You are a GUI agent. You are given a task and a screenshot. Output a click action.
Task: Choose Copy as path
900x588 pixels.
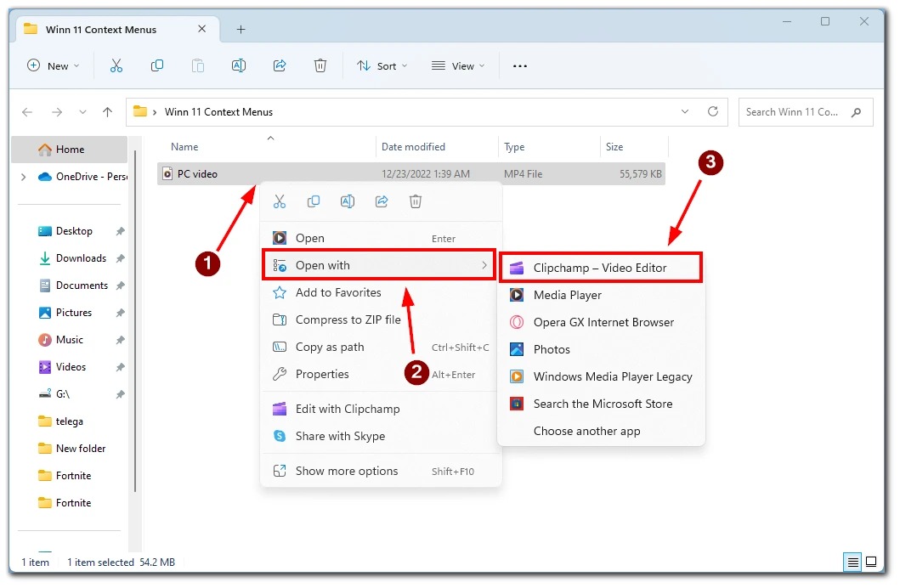tap(381, 347)
